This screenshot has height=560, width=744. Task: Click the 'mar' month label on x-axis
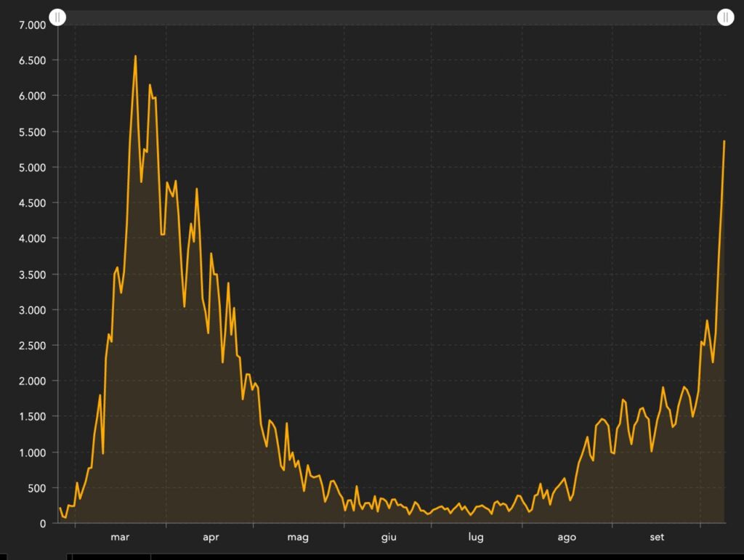pyautogui.click(x=120, y=537)
